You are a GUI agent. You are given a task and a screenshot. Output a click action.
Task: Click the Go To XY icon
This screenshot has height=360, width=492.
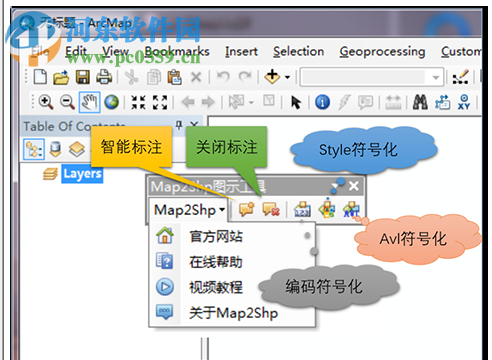pos(464,102)
